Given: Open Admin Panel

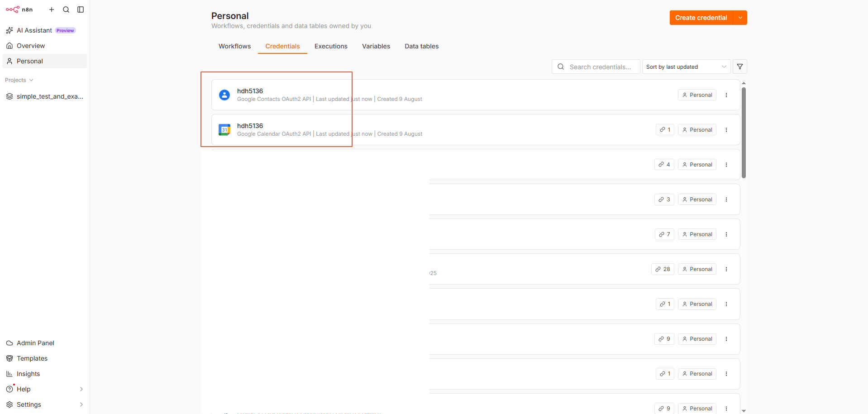Looking at the screenshot, I should click(44, 343).
